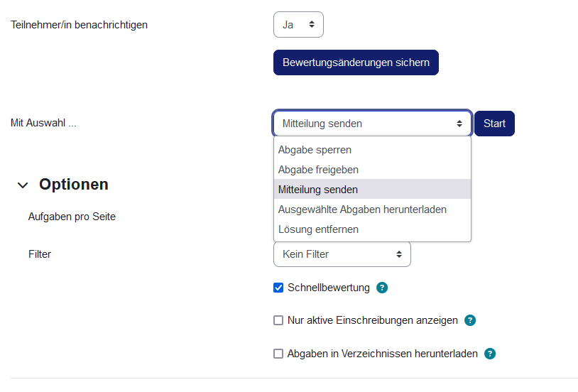Open the Filter dropdown
The image size is (578, 392).
coord(342,254)
